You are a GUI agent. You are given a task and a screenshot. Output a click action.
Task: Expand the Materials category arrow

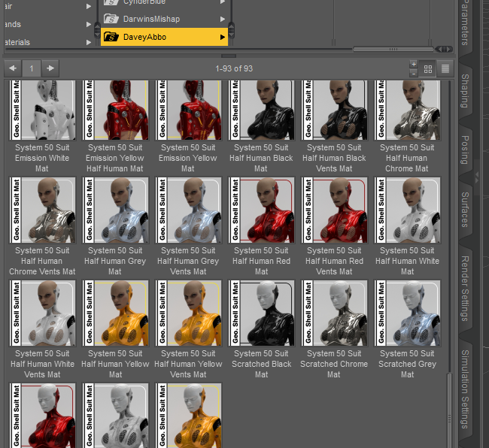click(x=89, y=42)
